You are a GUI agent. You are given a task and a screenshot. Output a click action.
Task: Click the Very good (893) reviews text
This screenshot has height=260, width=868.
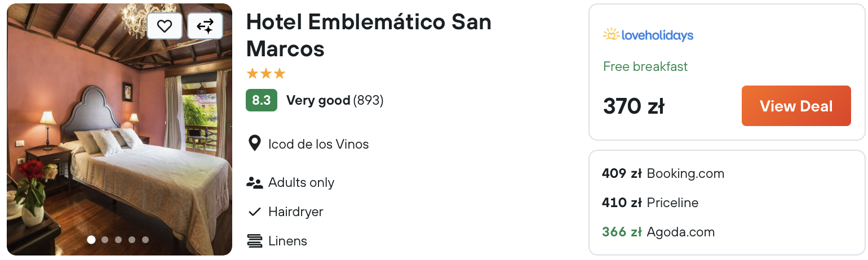[x=335, y=101]
